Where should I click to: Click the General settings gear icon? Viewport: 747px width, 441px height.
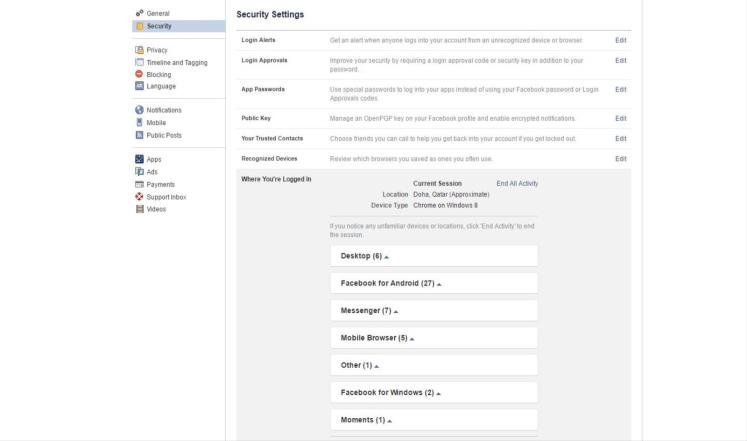coord(138,13)
